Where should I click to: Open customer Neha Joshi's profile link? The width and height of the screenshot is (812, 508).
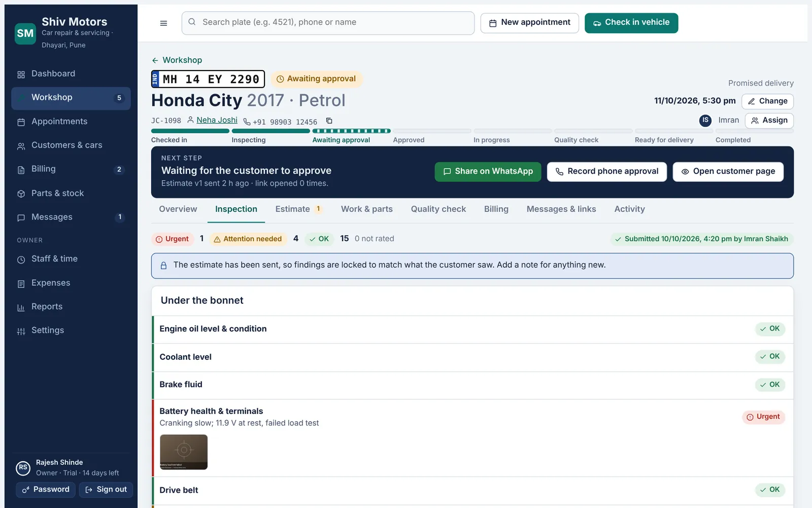pos(217,120)
